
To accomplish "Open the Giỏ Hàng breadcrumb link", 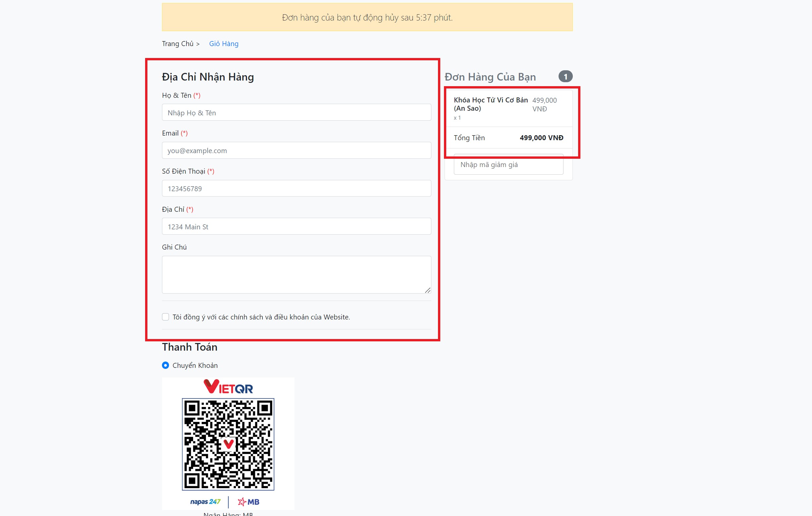I will pyautogui.click(x=224, y=44).
